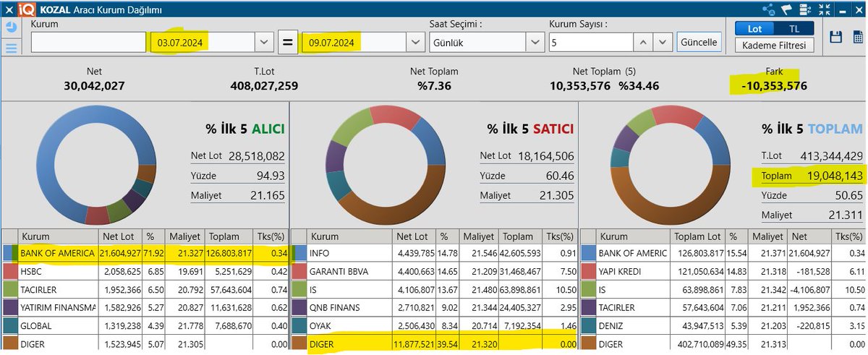Click the X left of iQ logo
This screenshot has width=868, height=355.
coord(9,9)
